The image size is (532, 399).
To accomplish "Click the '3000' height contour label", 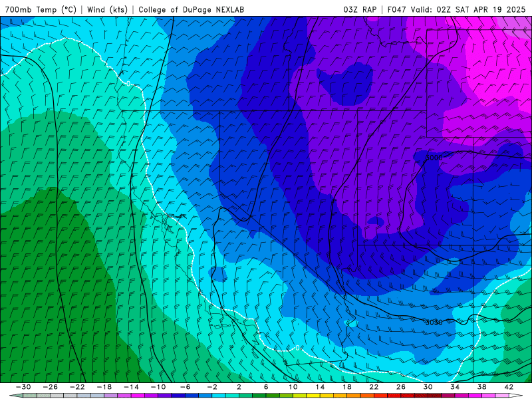I will [434, 158].
